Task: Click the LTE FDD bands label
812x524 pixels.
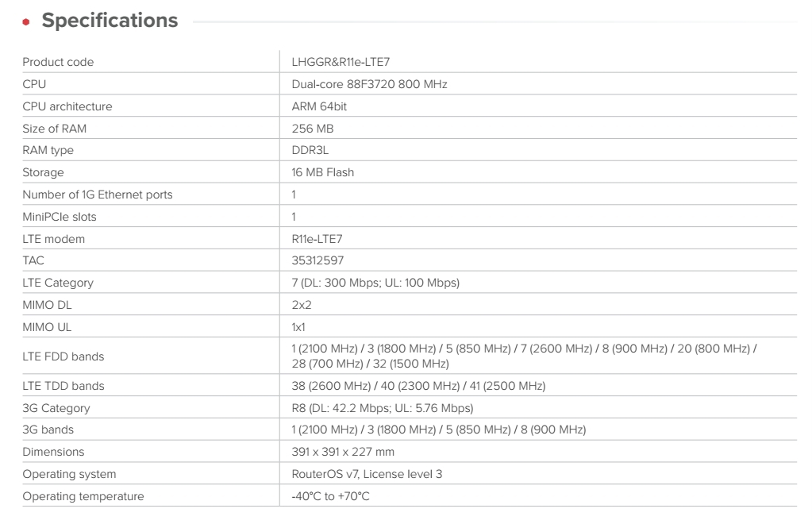Action: (x=63, y=357)
